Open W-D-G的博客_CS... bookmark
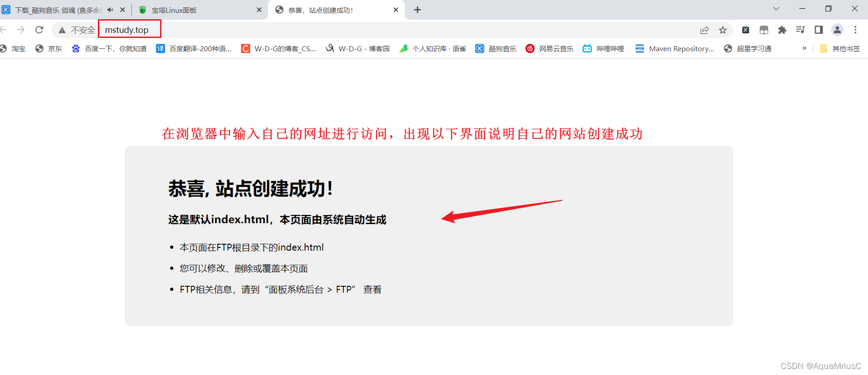This screenshot has height=375, width=868. click(x=279, y=48)
